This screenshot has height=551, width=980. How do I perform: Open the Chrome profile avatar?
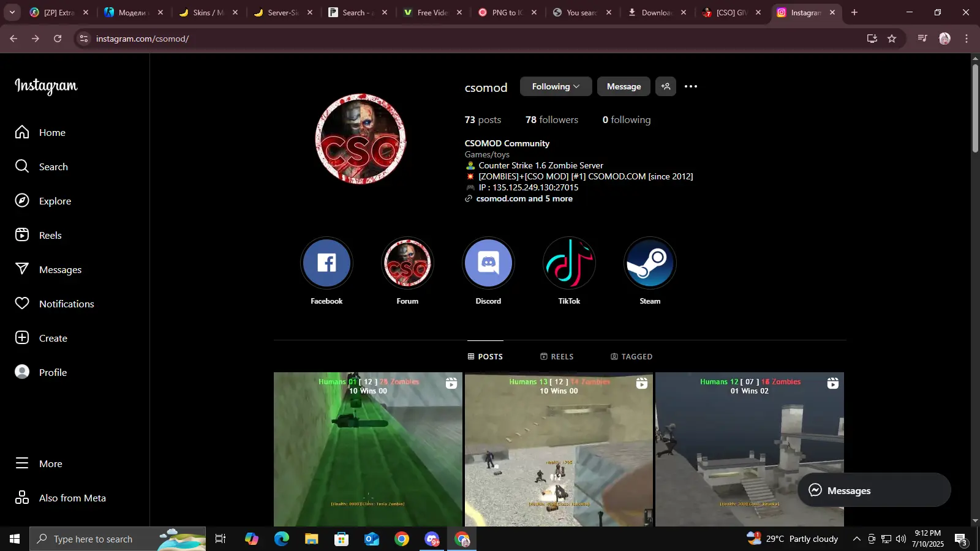pyautogui.click(x=945, y=39)
